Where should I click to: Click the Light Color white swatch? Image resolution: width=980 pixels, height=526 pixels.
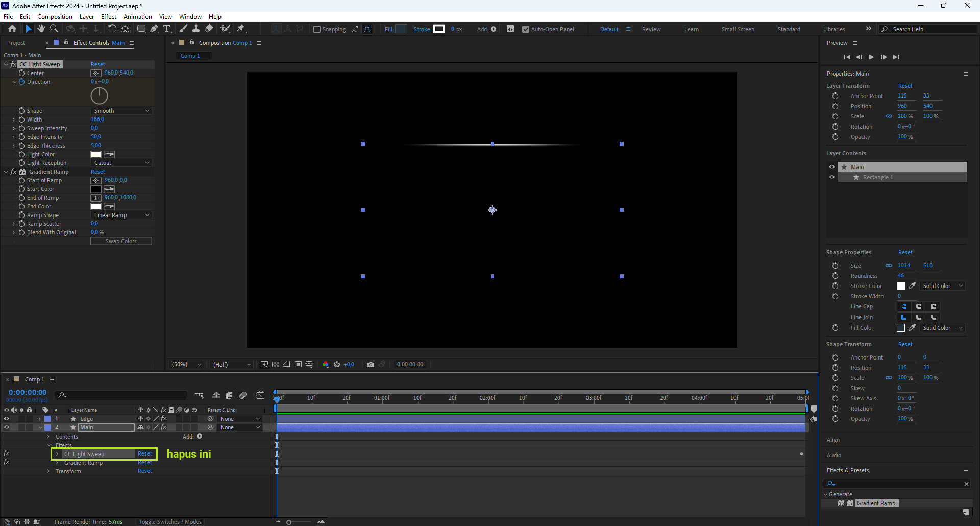[x=96, y=154]
